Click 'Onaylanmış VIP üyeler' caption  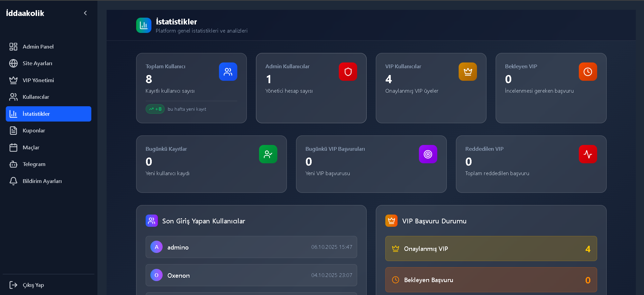point(412,91)
